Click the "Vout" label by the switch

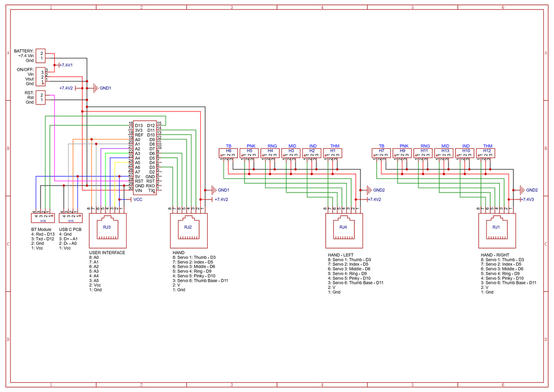[30, 79]
